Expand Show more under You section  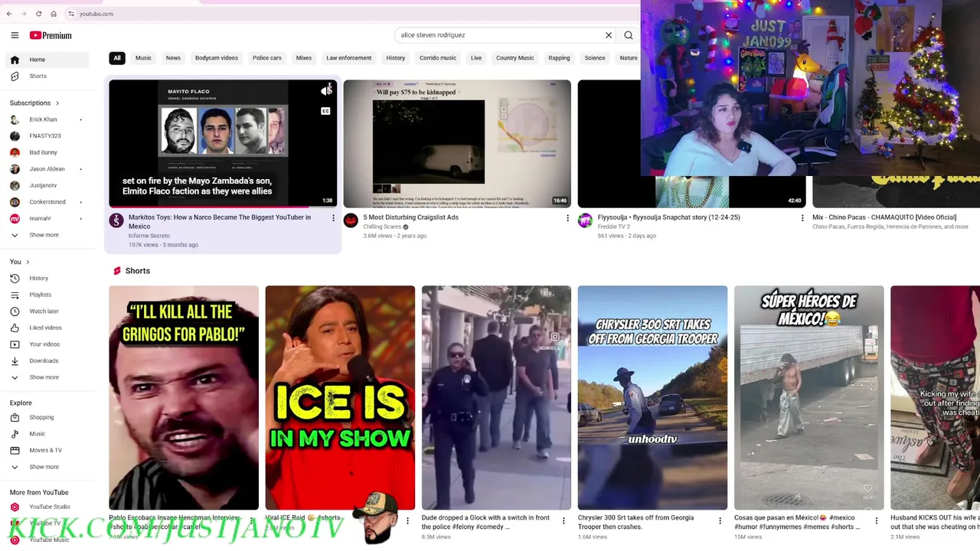click(x=48, y=377)
